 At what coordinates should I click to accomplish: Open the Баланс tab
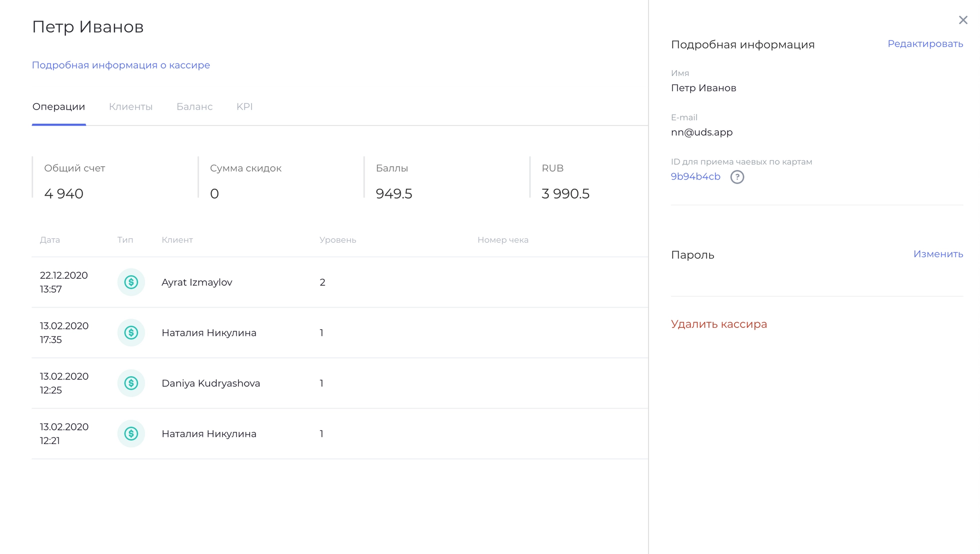click(x=194, y=107)
